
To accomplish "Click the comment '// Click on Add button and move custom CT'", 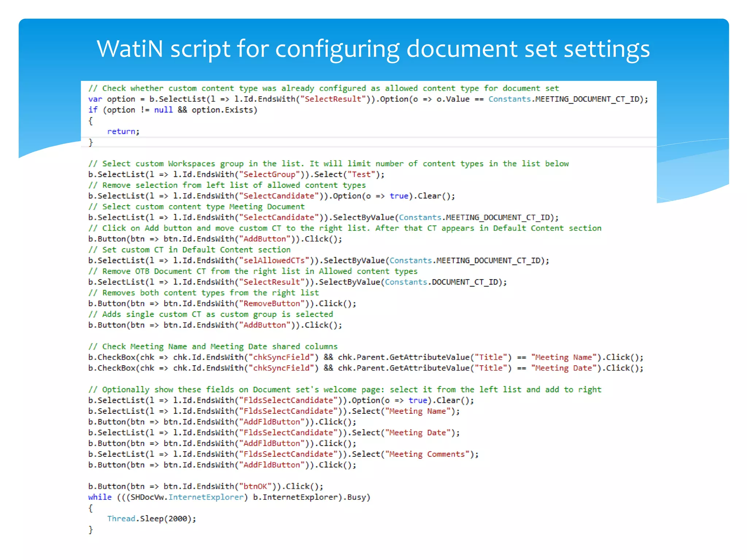I will tap(345, 228).
